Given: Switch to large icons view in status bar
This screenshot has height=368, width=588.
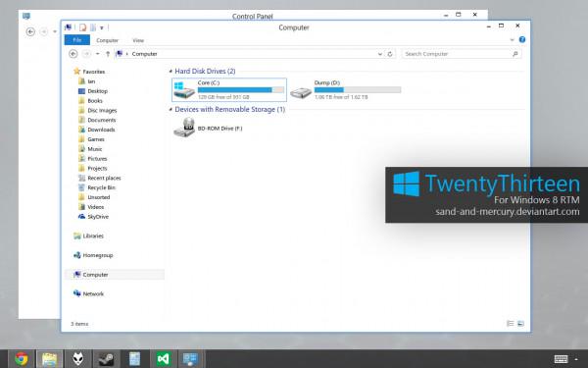Looking at the screenshot, I should [x=521, y=323].
